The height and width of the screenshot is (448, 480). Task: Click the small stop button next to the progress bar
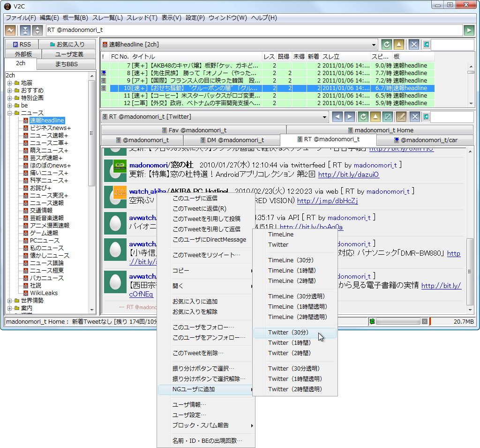424,321
